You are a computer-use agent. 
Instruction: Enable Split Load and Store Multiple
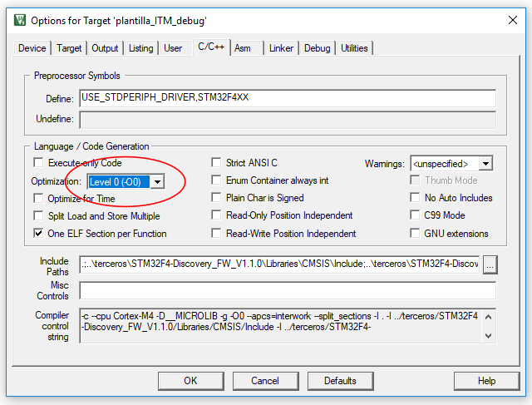pyautogui.click(x=39, y=216)
